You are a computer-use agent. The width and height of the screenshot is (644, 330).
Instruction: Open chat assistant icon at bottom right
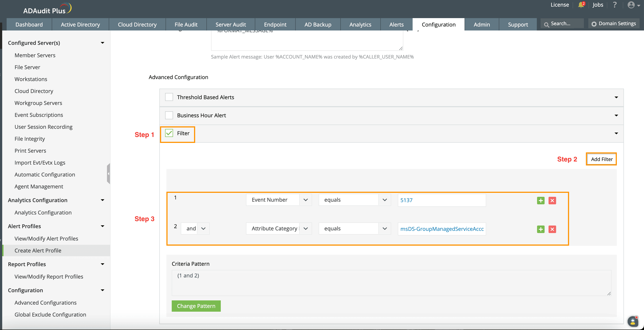pyautogui.click(x=633, y=322)
